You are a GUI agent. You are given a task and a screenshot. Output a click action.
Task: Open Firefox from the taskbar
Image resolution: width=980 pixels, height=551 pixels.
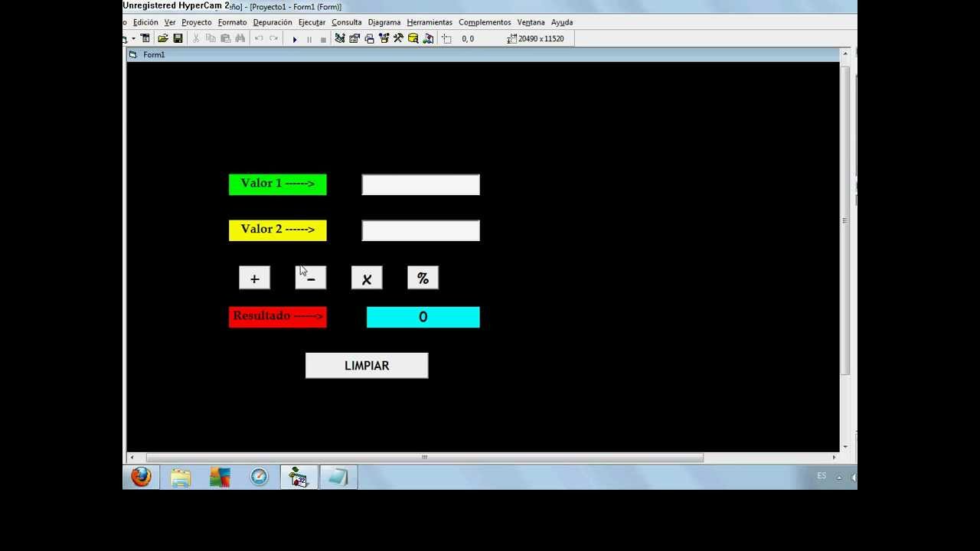(141, 478)
